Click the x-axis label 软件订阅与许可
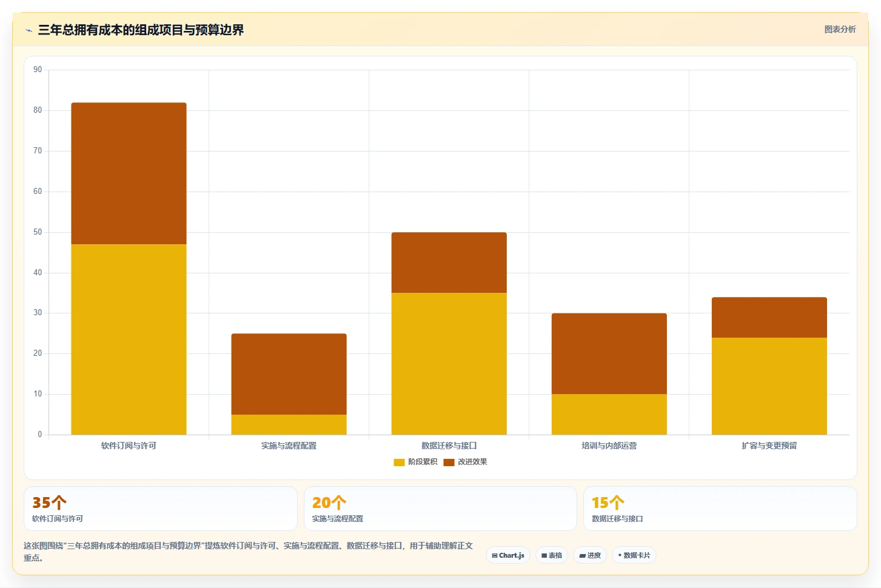 [x=129, y=446]
